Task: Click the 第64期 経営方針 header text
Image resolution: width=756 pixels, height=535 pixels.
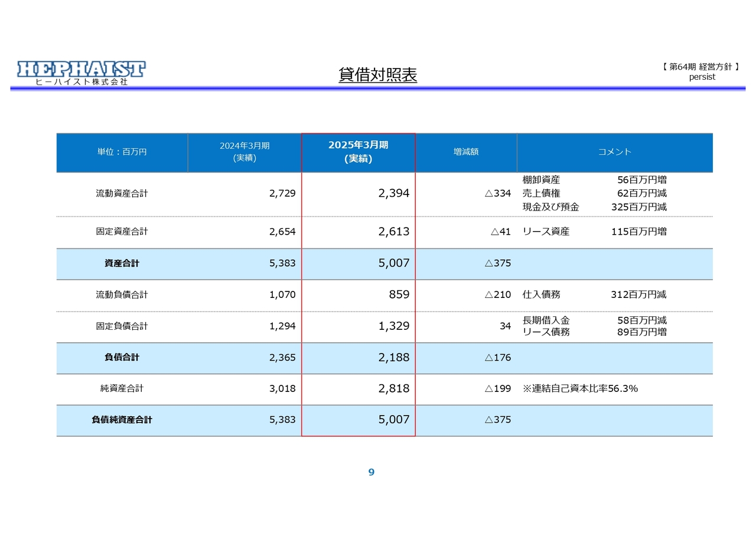Action: 702,67
